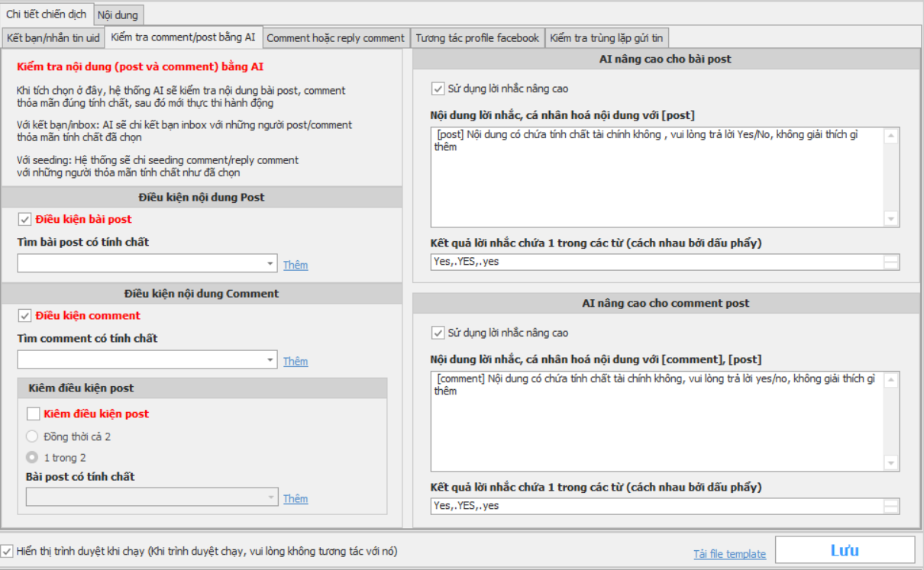Enable the Kiêm điều kiện post checkbox

(33, 414)
